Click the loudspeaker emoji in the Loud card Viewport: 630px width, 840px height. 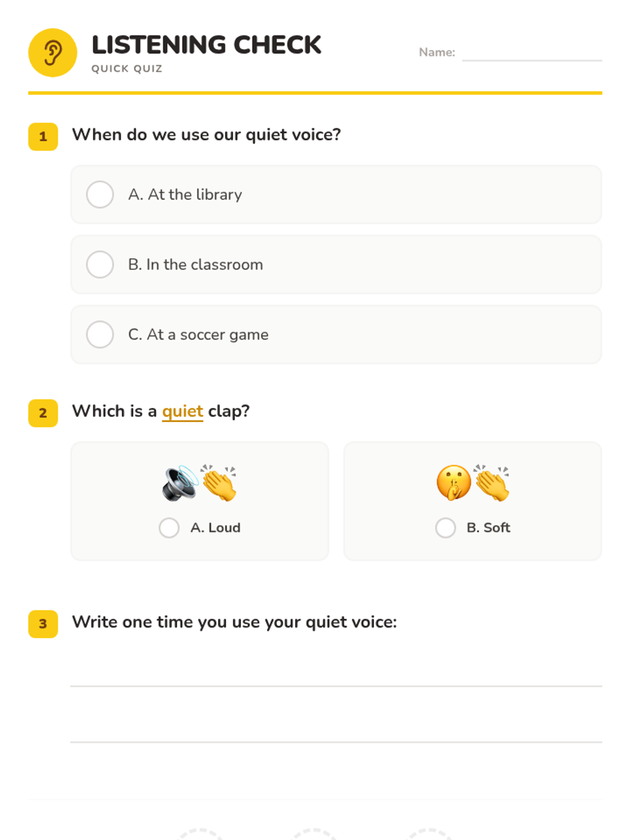click(181, 483)
